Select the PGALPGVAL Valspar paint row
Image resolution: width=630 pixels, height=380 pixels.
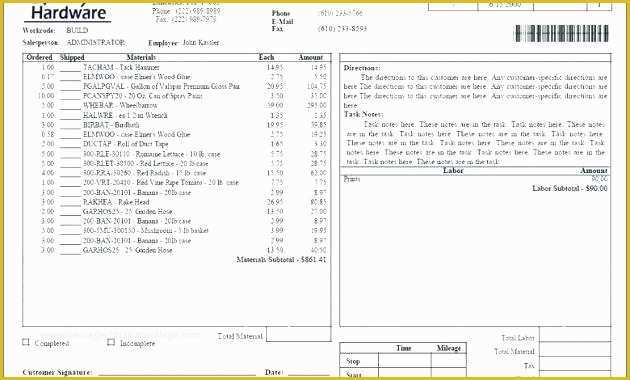tap(176, 86)
